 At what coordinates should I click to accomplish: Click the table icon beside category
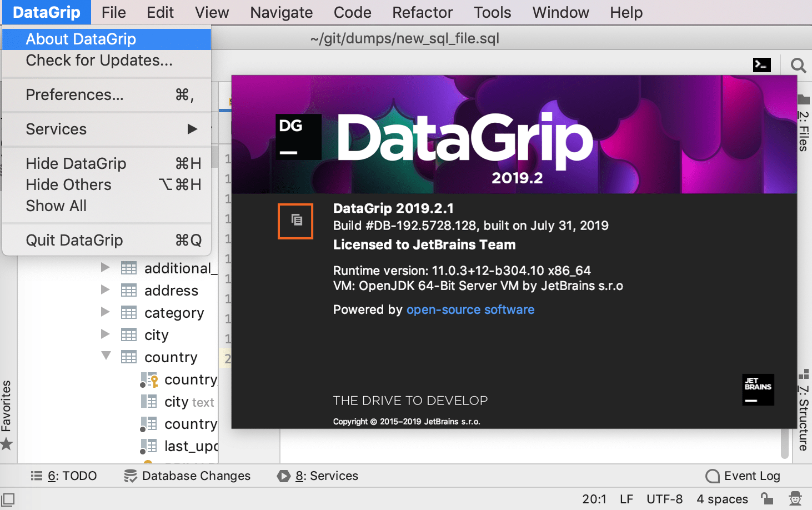click(129, 313)
